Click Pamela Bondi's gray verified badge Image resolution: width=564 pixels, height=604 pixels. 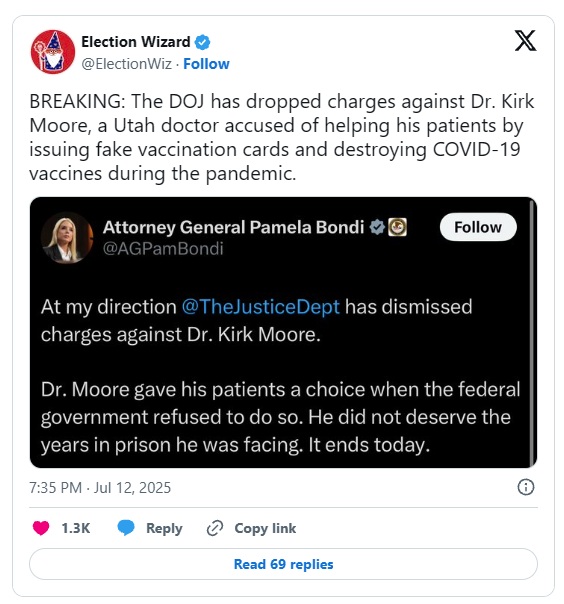pos(377,227)
